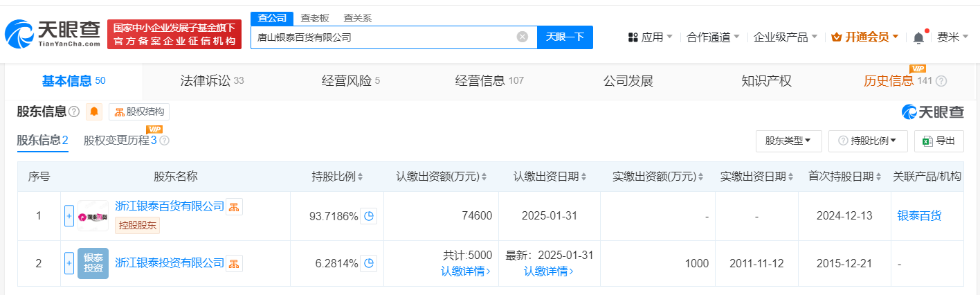
Task: Clear the search box text
Action: click(523, 37)
